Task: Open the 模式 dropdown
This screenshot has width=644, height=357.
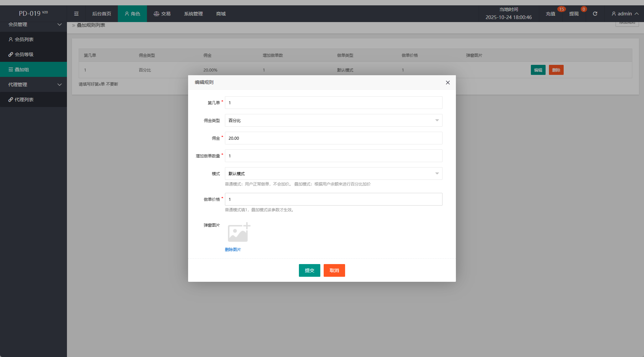Action: tap(333, 173)
